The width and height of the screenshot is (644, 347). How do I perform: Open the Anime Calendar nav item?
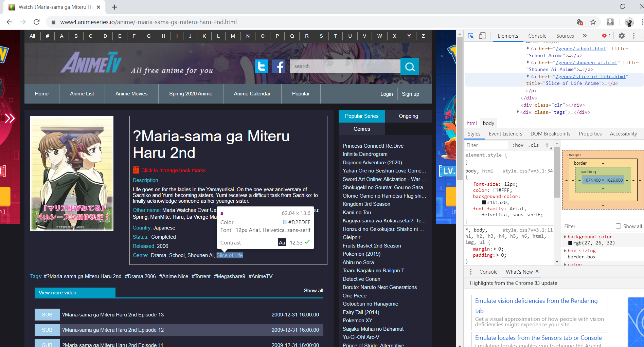[x=252, y=94]
